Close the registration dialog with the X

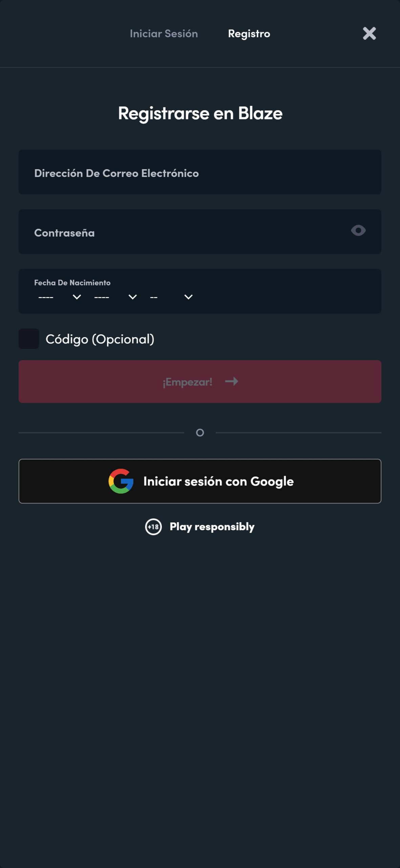pyautogui.click(x=369, y=34)
